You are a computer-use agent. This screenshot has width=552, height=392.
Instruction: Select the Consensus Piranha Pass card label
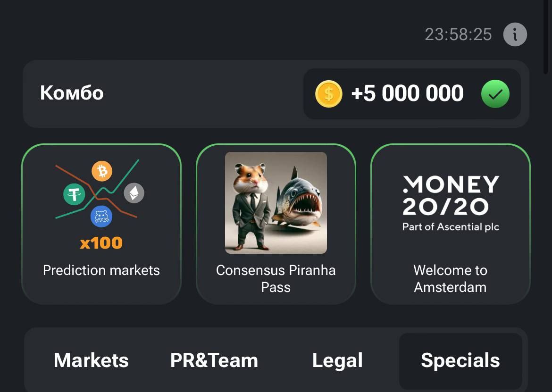[x=276, y=278]
